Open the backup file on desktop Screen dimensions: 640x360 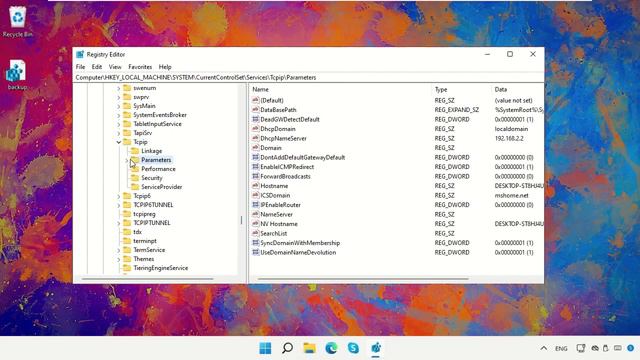[16, 75]
